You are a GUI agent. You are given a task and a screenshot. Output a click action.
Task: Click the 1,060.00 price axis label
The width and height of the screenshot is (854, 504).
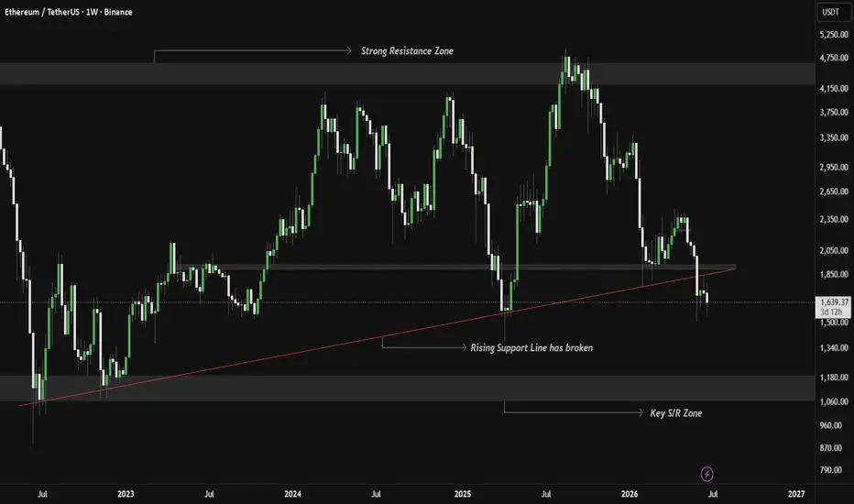[834, 401]
